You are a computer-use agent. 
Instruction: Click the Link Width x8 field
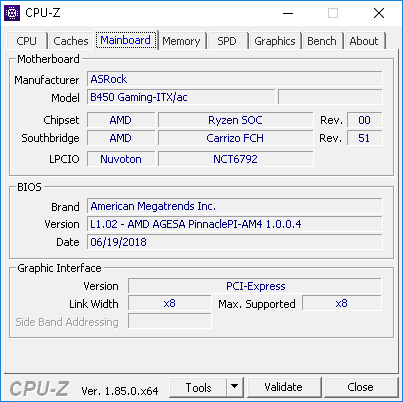[x=170, y=303]
